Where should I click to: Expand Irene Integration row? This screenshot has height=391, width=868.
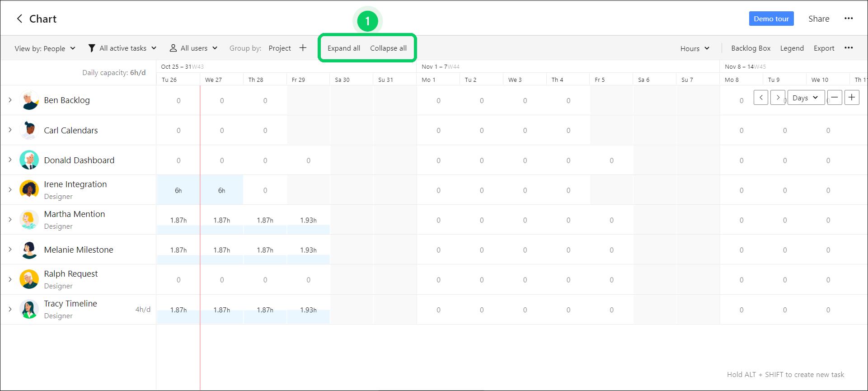coord(10,189)
